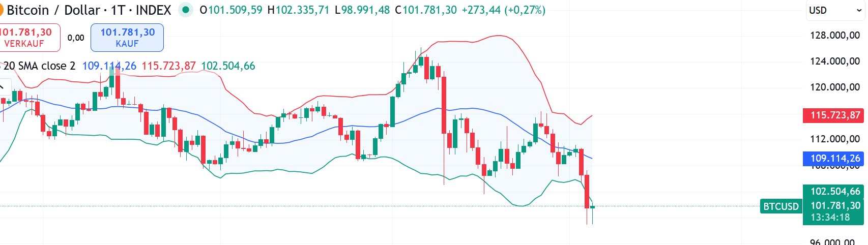Click the 0,00 spread value between buttons
868x245 pixels.
point(76,38)
